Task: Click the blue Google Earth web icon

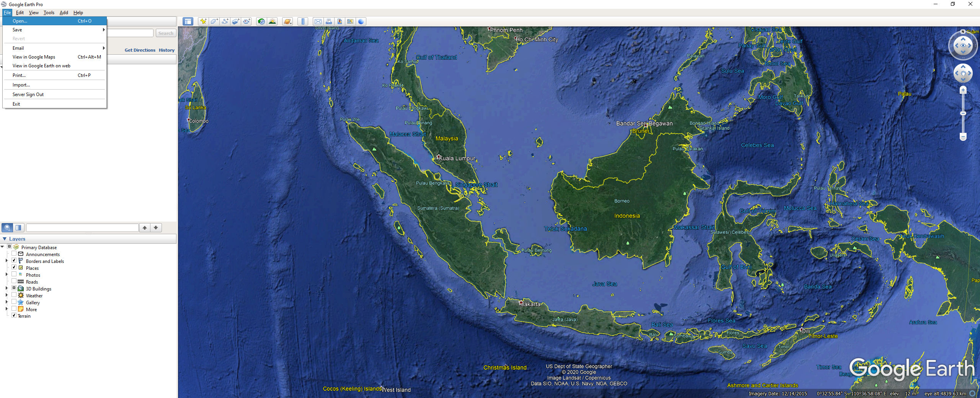Action: [x=361, y=21]
